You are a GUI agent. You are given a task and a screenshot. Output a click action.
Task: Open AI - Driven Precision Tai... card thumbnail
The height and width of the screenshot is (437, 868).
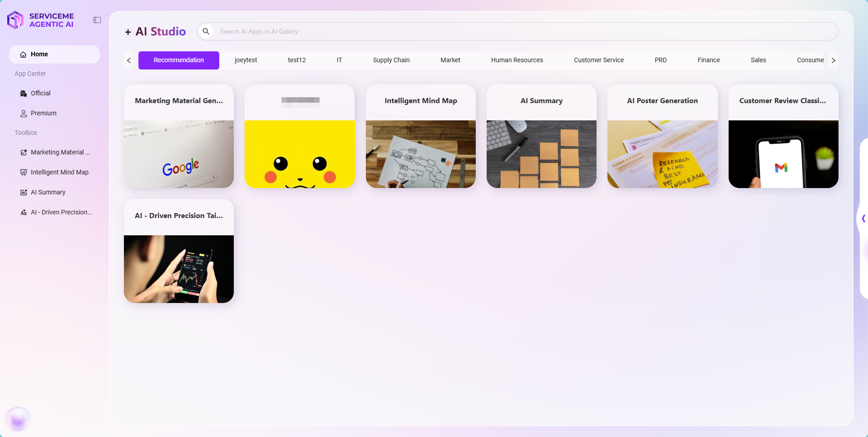click(x=179, y=269)
